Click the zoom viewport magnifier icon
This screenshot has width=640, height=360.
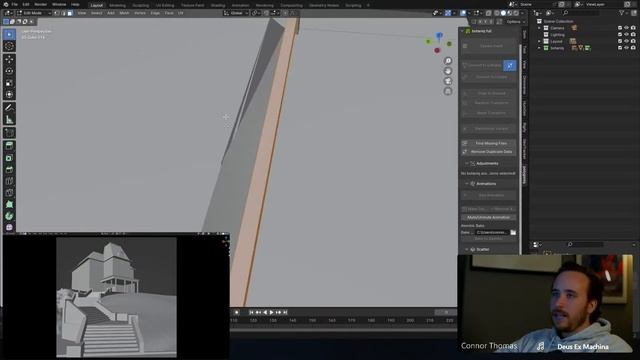[448, 61]
